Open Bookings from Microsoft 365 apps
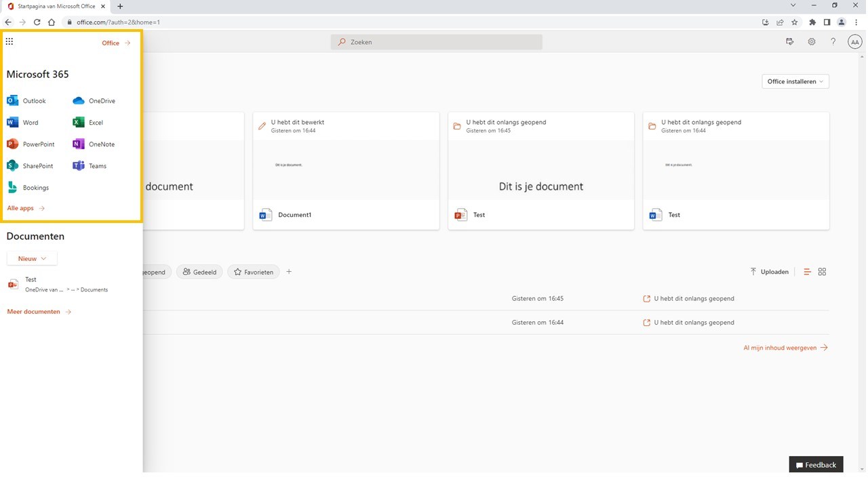The height and width of the screenshot is (488, 868). pyautogui.click(x=28, y=188)
